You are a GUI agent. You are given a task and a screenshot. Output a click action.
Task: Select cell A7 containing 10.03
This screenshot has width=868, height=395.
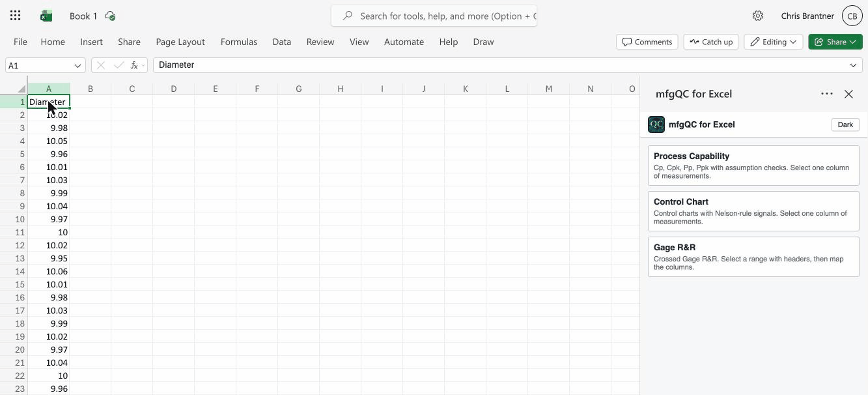[49, 180]
